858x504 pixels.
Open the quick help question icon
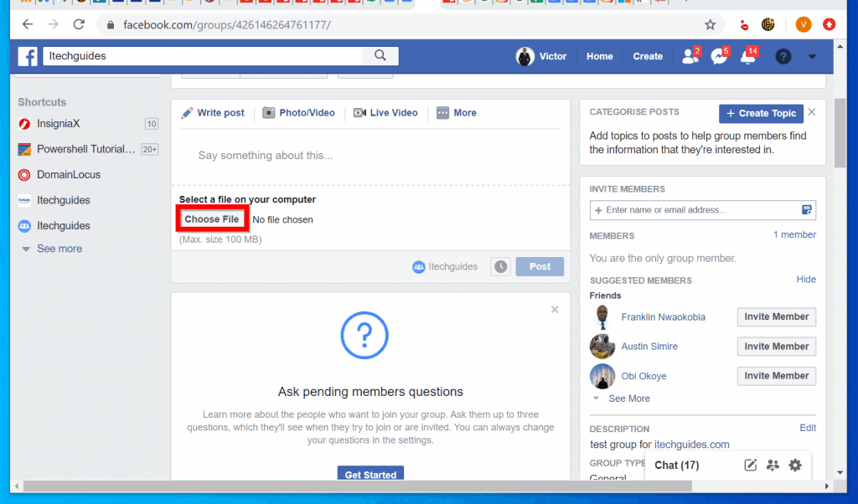tap(783, 56)
